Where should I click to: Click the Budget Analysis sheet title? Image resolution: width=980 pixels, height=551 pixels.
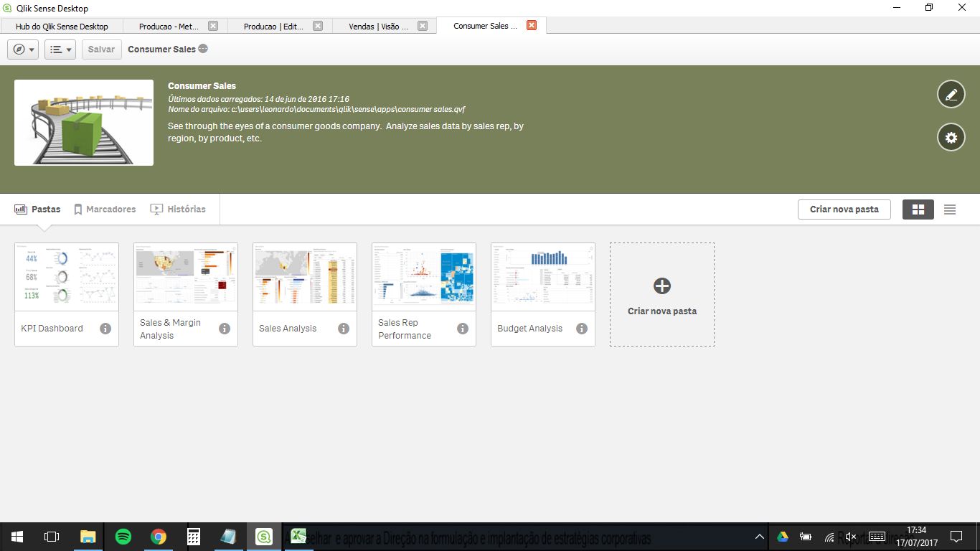(529, 329)
